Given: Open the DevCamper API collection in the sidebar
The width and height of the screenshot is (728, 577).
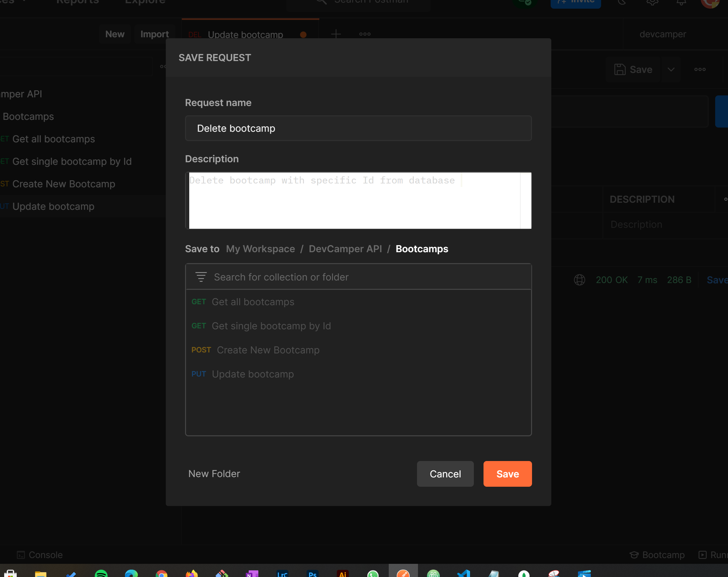Looking at the screenshot, I should tap(21, 94).
